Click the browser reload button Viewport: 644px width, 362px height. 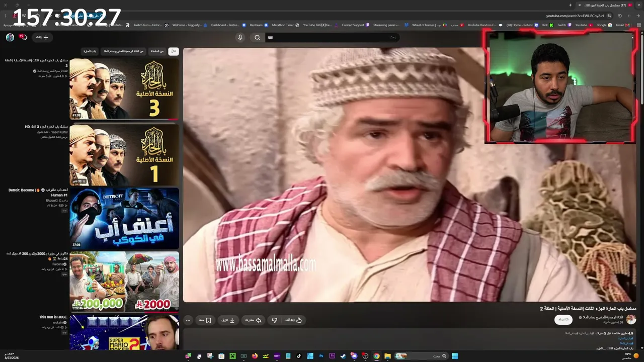[620, 16]
